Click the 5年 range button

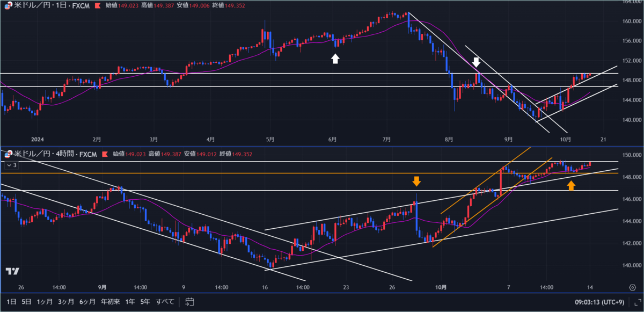click(x=144, y=302)
